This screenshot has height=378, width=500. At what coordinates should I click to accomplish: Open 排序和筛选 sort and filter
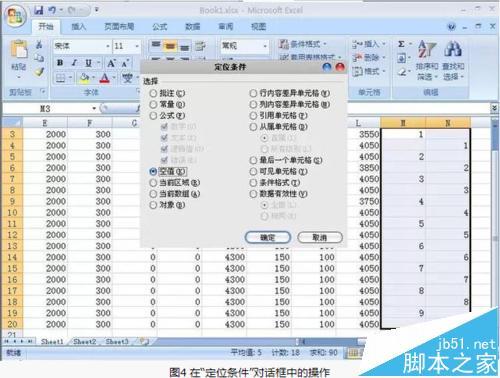[x=427, y=61]
